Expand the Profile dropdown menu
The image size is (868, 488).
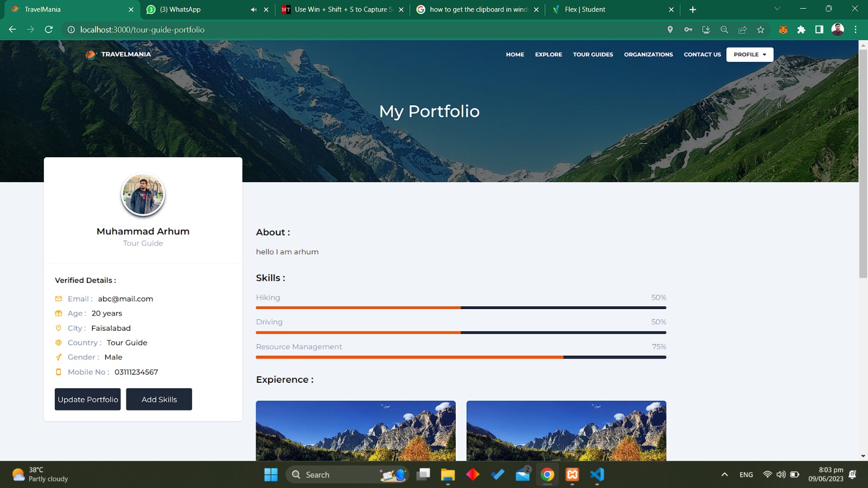[x=750, y=54]
